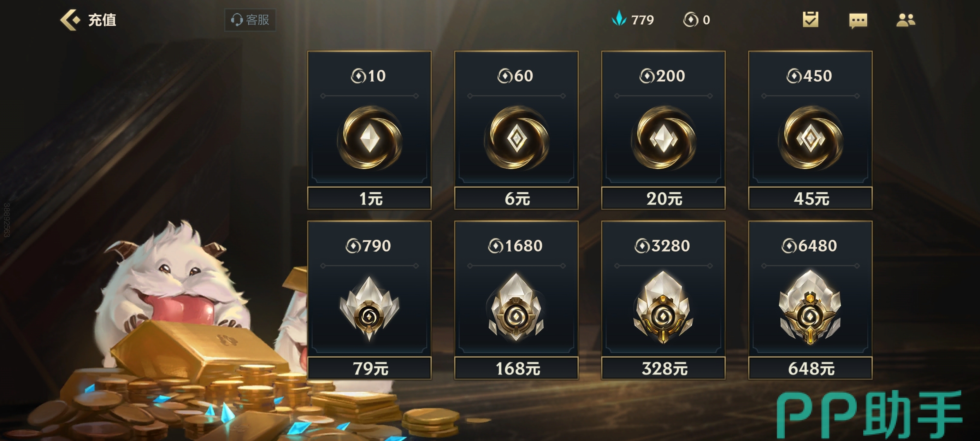Select the 6480 coins crystal icon
The width and height of the screenshot is (980, 441).
[811, 307]
